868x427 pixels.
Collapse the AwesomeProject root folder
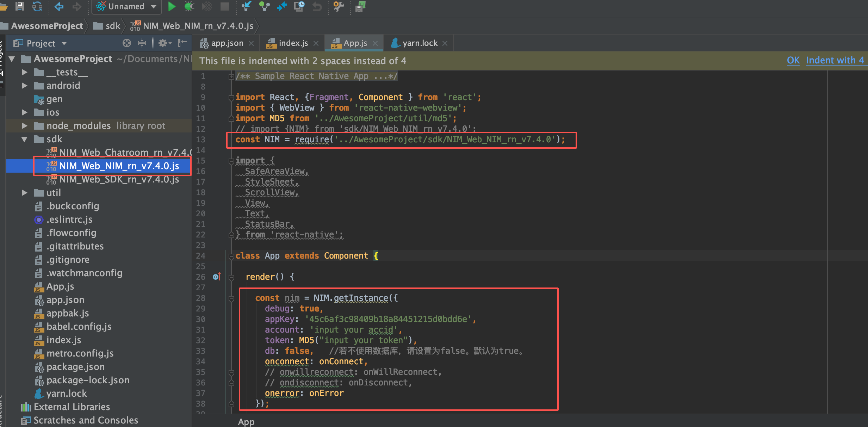[x=12, y=59]
